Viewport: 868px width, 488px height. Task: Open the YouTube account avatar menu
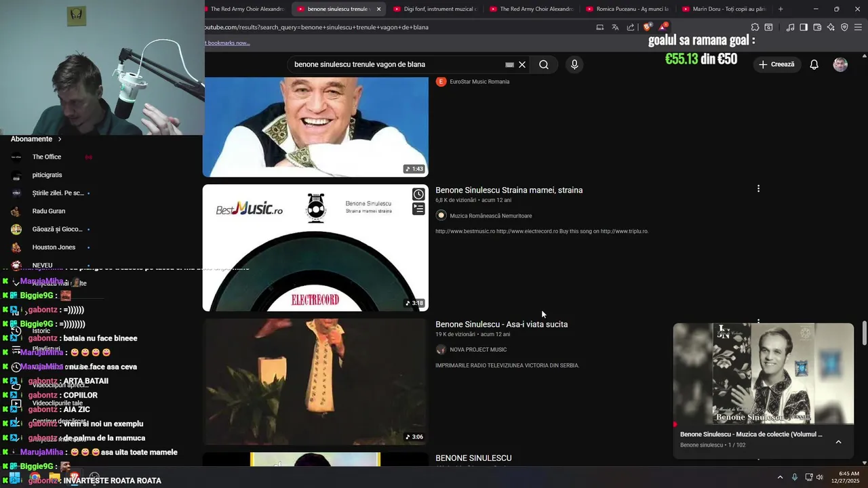click(x=840, y=64)
